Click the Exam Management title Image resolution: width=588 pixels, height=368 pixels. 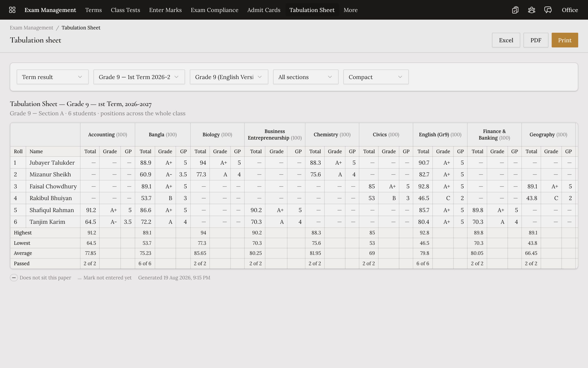click(50, 10)
